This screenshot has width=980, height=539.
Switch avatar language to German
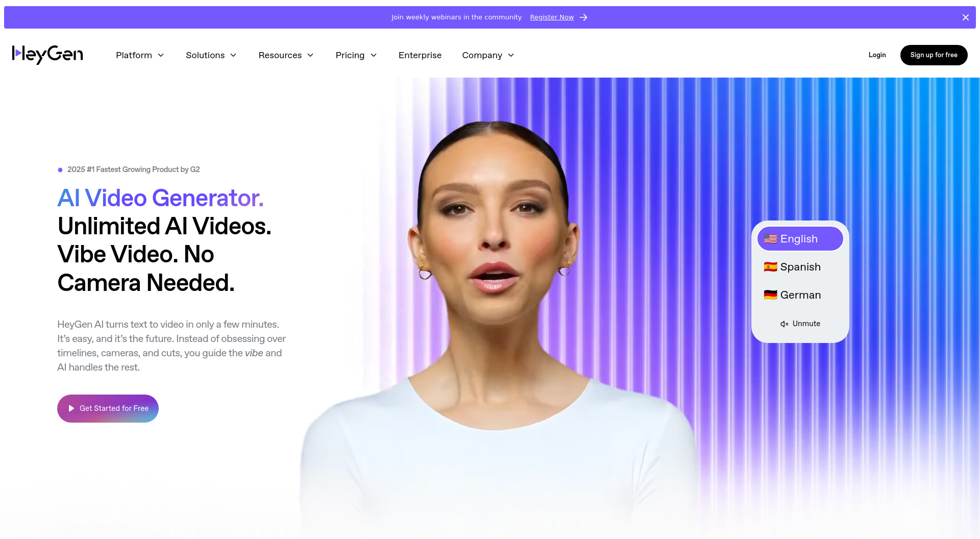pyautogui.click(x=800, y=295)
